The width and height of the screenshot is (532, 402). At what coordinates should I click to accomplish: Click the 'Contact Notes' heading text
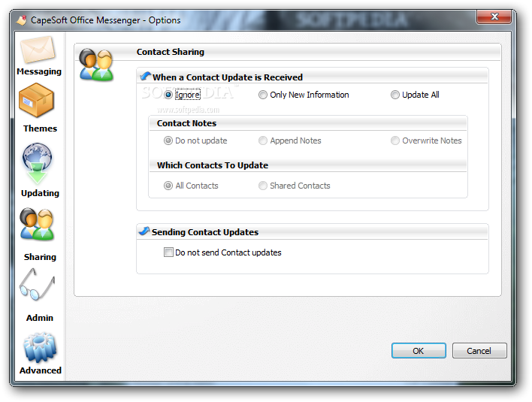[x=186, y=123]
